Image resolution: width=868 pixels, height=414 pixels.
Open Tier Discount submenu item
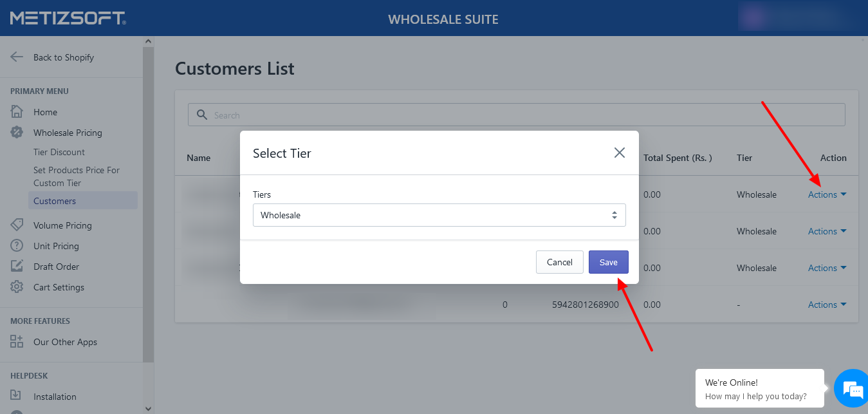59,152
